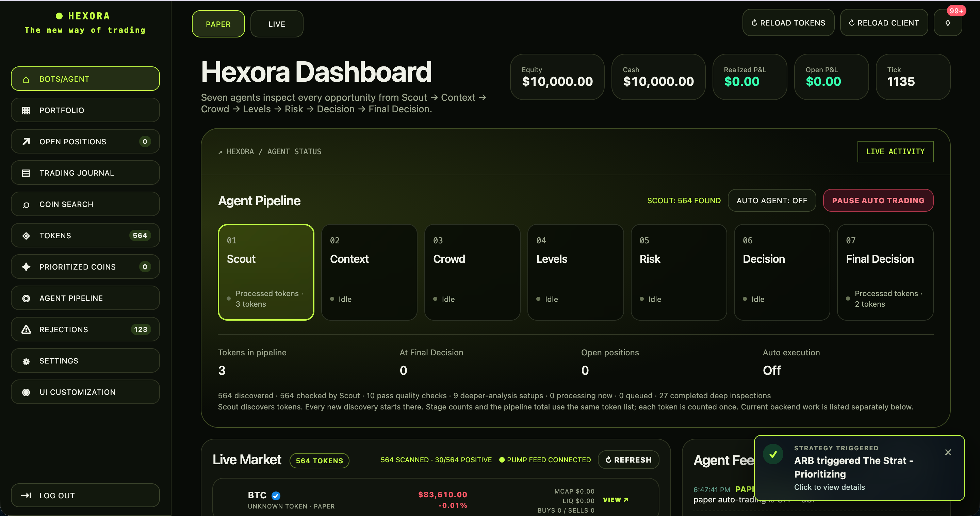Select the 02 Context pipeline card
The width and height of the screenshot is (980, 516).
[x=369, y=272]
